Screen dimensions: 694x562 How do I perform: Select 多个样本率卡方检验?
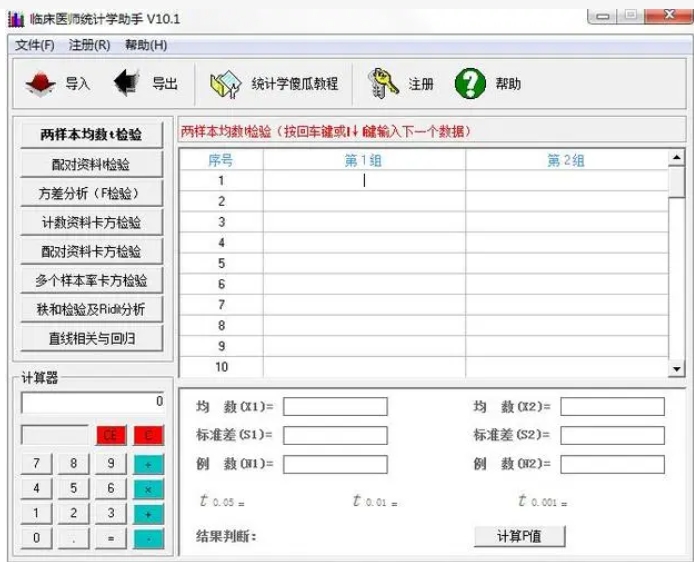pyautogui.click(x=91, y=280)
